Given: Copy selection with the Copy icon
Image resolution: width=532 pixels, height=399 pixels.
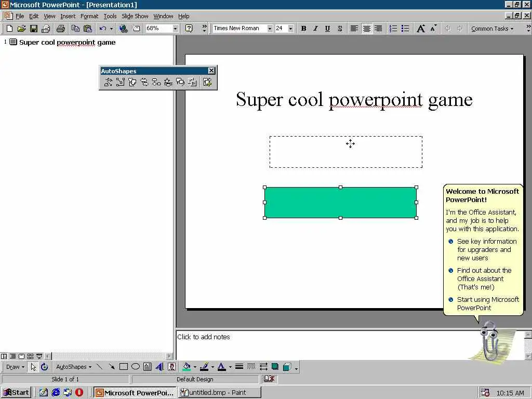Looking at the screenshot, I should [75, 29].
